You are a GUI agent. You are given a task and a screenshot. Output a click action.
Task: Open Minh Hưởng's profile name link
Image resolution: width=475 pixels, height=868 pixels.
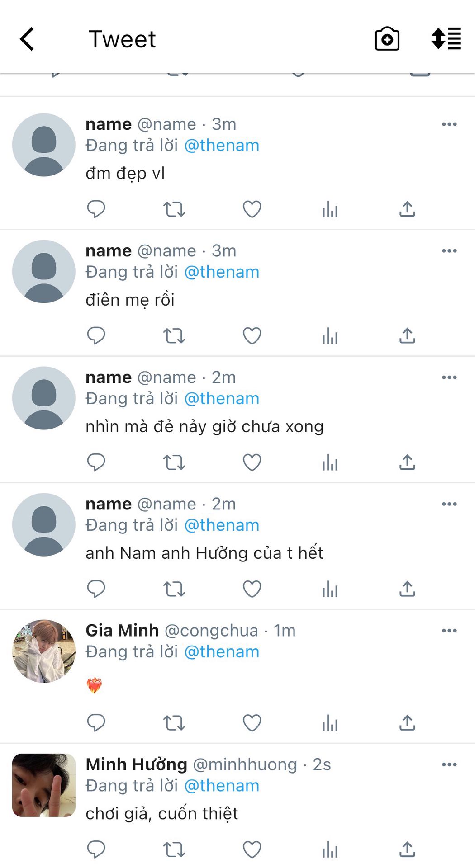[x=136, y=764]
